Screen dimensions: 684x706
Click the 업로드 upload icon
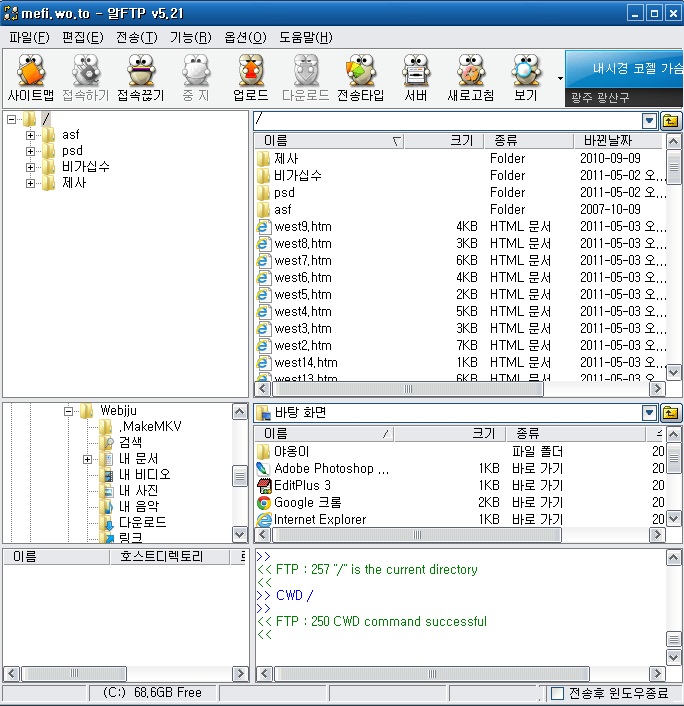click(250, 78)
